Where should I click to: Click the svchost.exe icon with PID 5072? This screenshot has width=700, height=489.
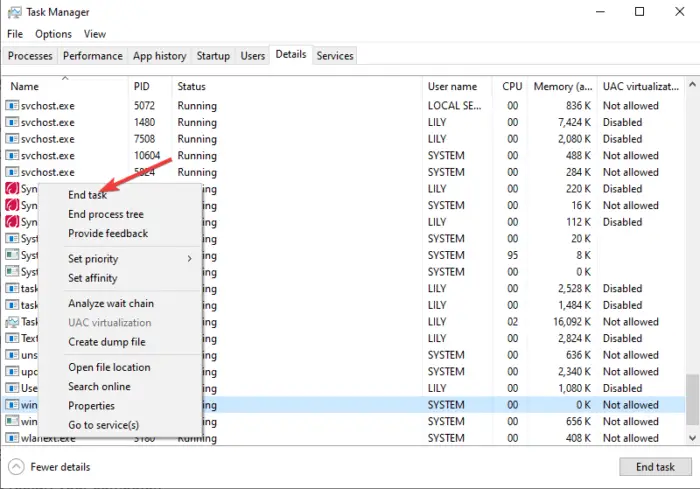tap(12, 105)
